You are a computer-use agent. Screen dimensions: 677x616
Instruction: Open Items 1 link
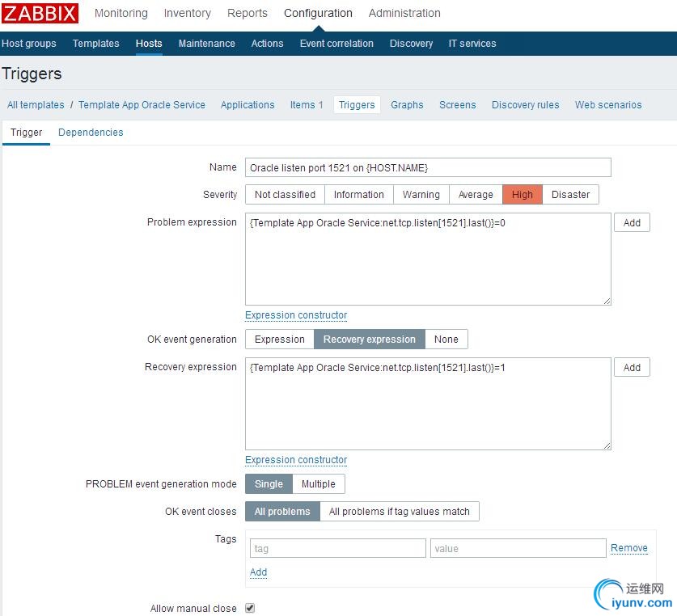[x=307, y=105]
